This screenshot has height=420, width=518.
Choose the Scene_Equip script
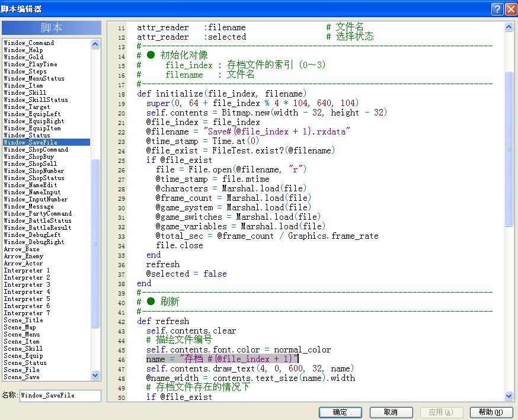23,355
